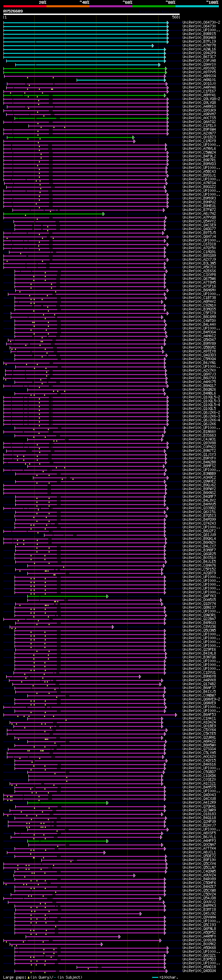This screenshot has width=222, height=980.
Task: Select hit UniRef100_A7TTK4
Action: point(199,848)
